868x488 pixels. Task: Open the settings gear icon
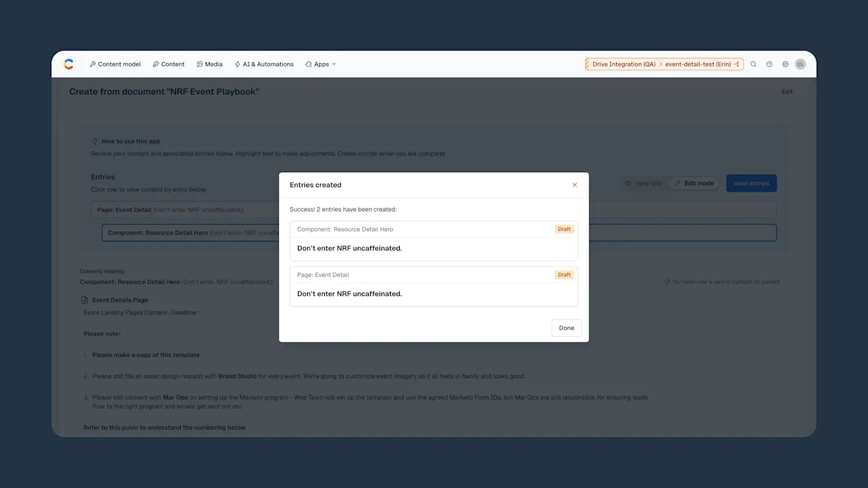pos(785,64)
